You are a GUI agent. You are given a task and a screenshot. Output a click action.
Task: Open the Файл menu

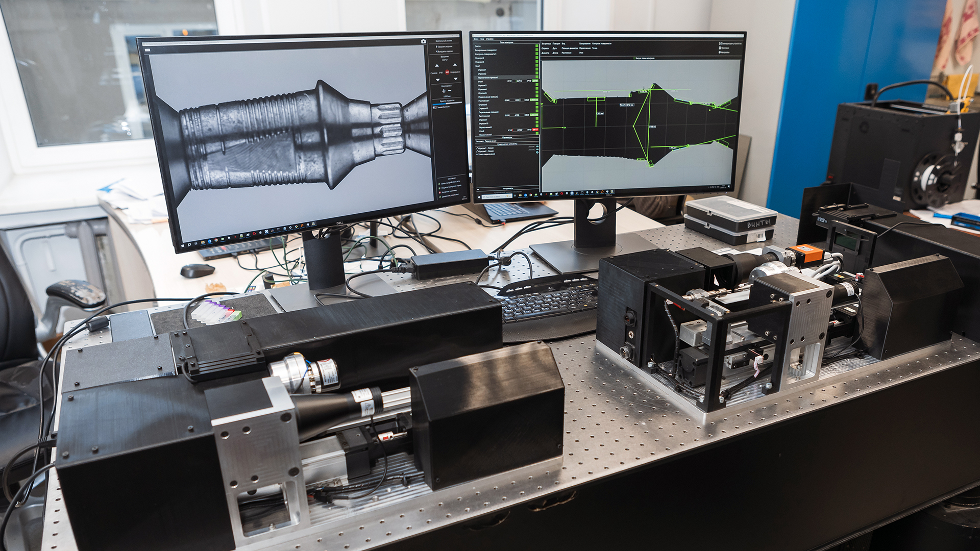(x=476, y=39)
